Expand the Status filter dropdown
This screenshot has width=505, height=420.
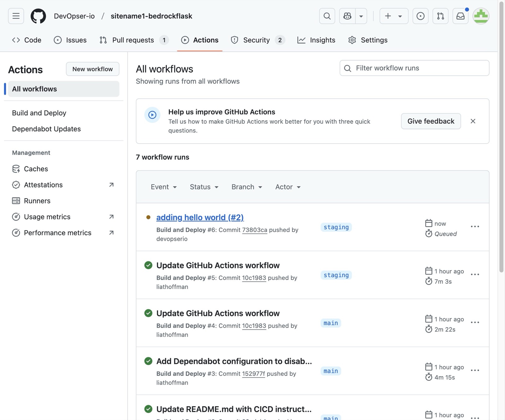click(x=204, y=187)
